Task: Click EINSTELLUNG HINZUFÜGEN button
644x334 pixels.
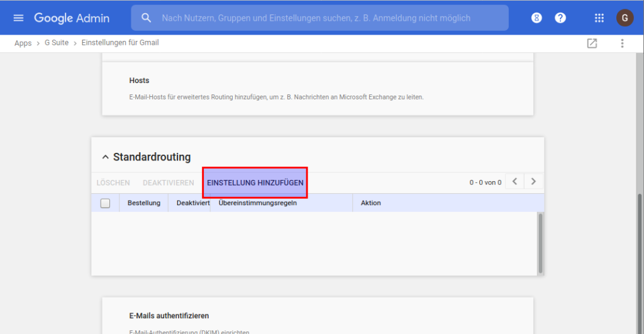Action: 255,182
